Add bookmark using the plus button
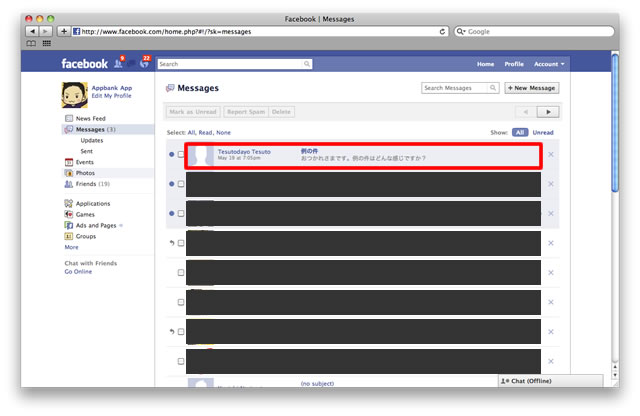640x416 pixels. click(x=64, y=31)
